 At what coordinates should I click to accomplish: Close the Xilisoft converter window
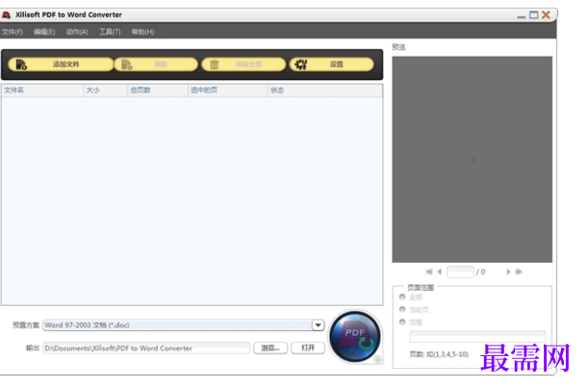[x=546, y=15]
